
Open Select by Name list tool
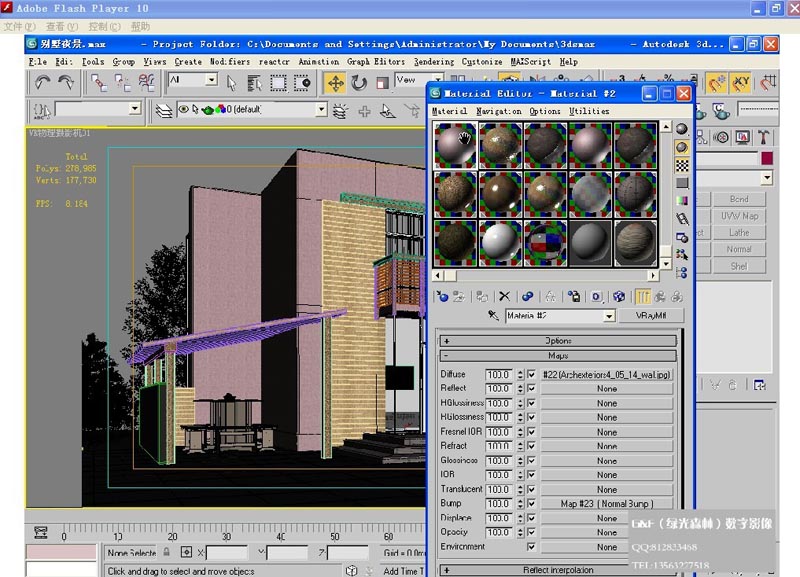[x=254, y=83]
